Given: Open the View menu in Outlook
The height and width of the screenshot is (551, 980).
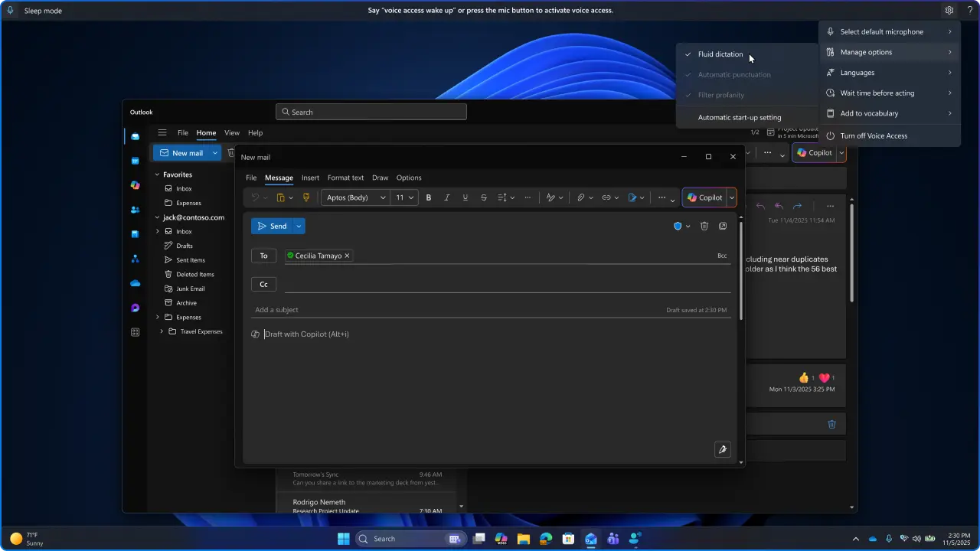Looking at the screenshot, I should point(232,132).
